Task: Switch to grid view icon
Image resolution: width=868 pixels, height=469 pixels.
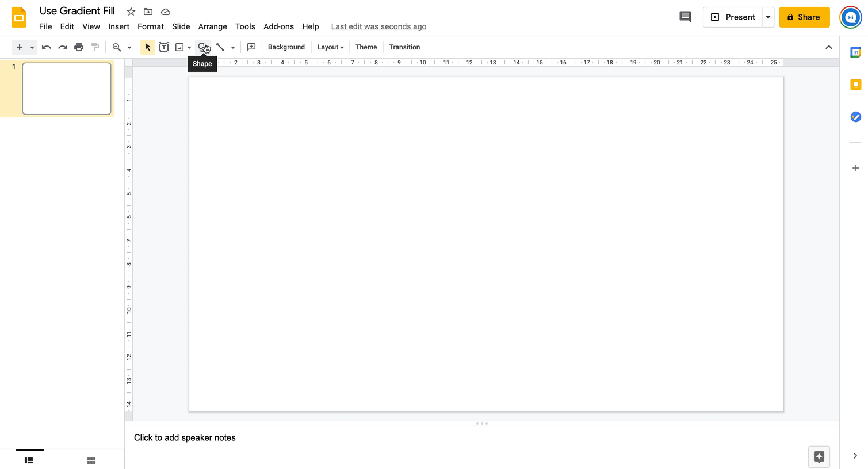Action: tap(91, 460)
